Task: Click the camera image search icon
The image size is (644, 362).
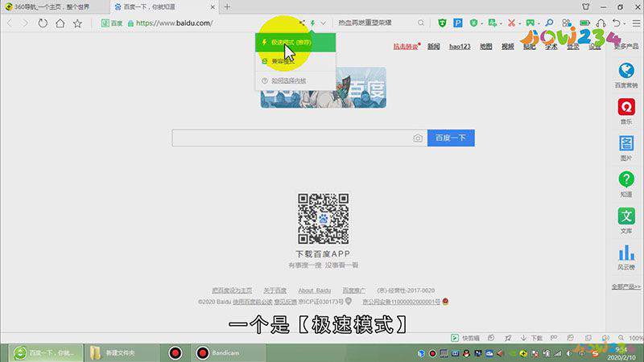Action: point(418,138)
